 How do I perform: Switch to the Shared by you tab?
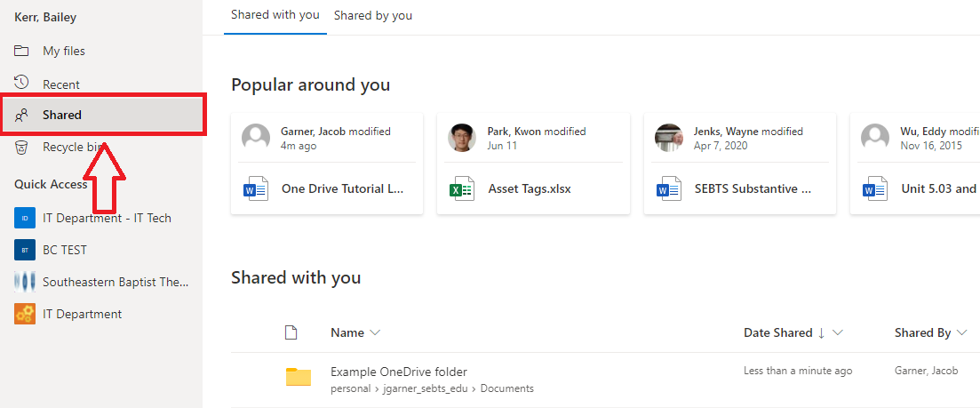373,16
